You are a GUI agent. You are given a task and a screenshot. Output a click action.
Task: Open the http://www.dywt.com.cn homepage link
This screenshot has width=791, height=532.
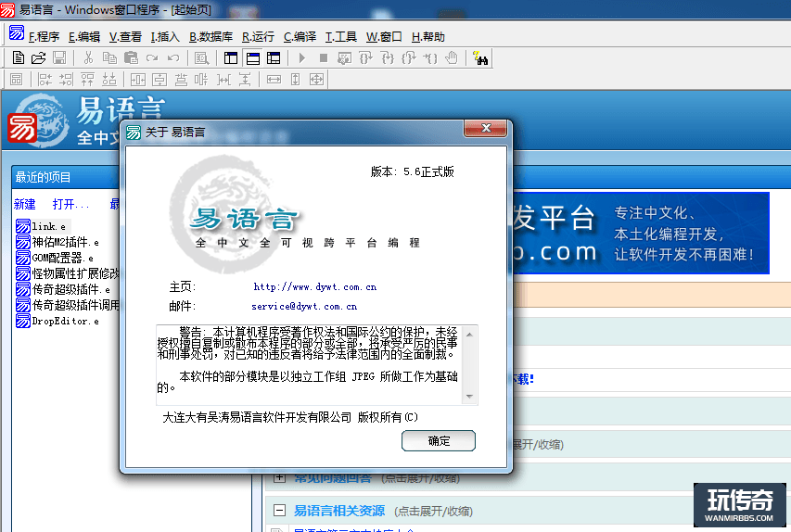314,287
